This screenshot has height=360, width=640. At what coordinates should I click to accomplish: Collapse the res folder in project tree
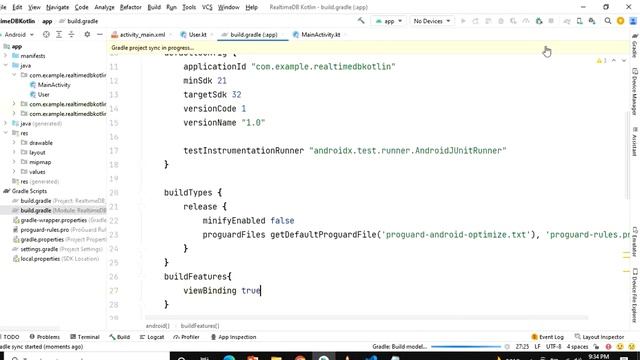click(6, 133)
